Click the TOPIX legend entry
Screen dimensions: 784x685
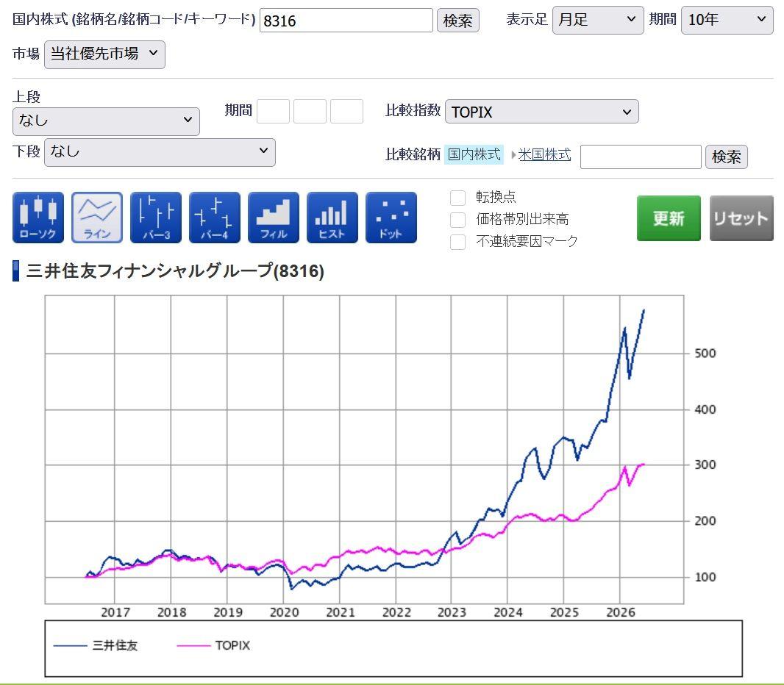click(213, 645)
